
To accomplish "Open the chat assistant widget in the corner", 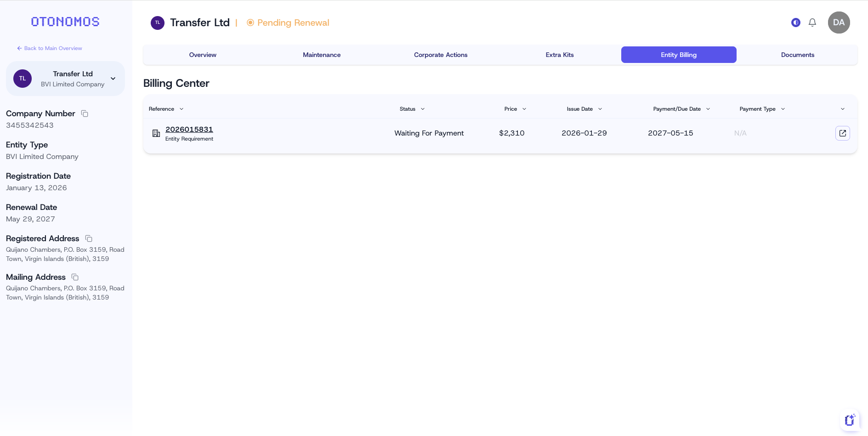I will tap(850, 419).
